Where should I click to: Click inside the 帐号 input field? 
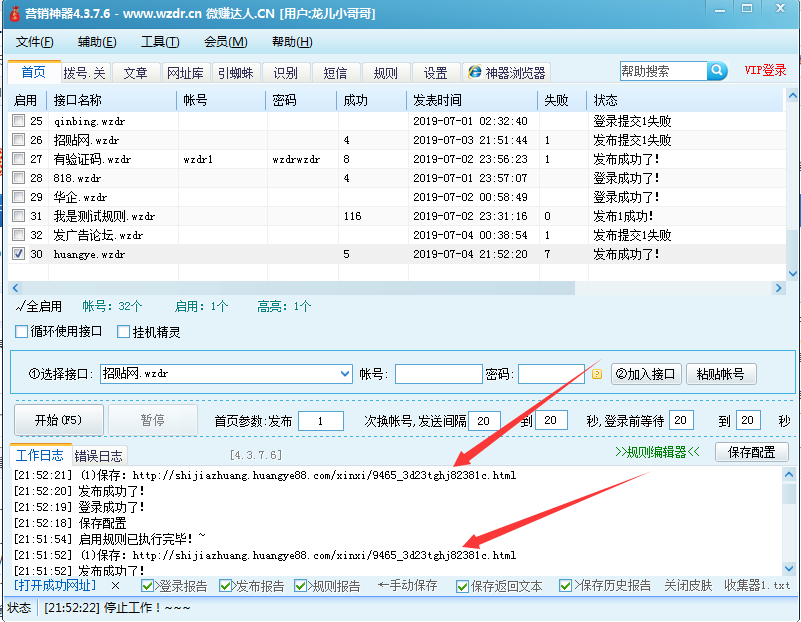click(437, 372)
